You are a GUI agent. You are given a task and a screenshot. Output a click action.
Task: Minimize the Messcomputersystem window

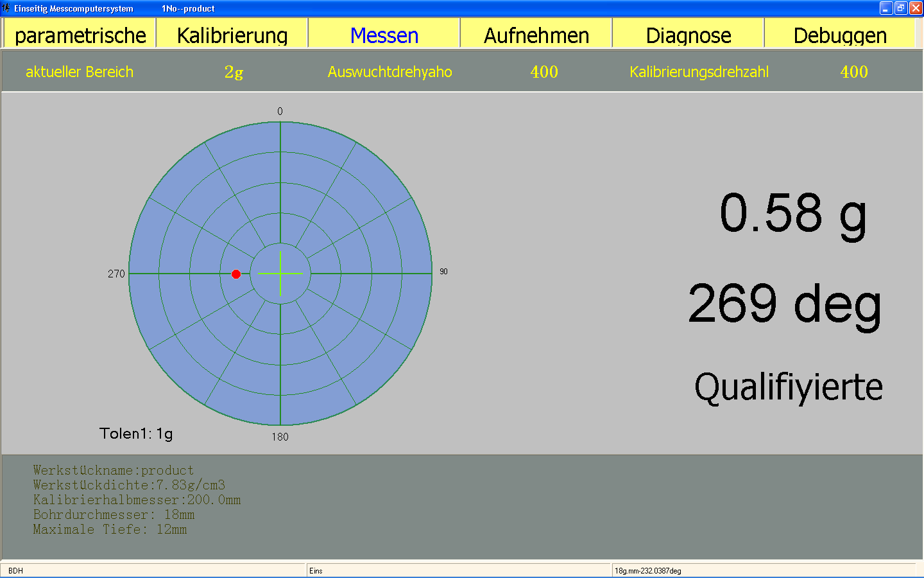[886, 8]
